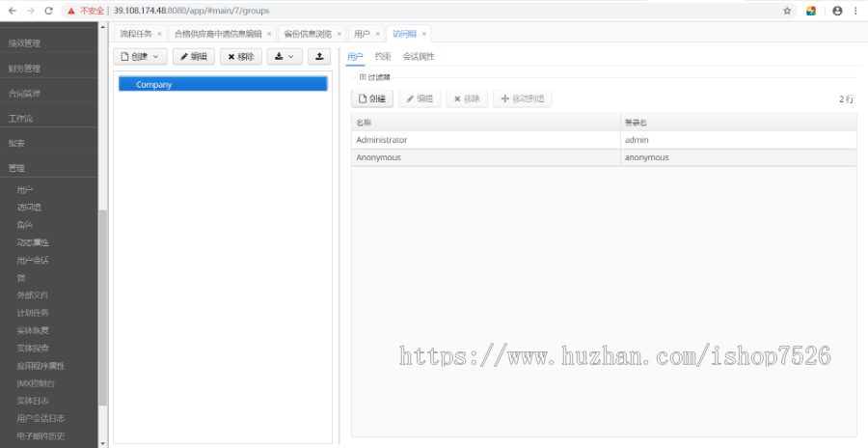The width and height of the screenshot is (868, 448).
Task: Open 角色 in the sidebar
Action: click(25, 225)
